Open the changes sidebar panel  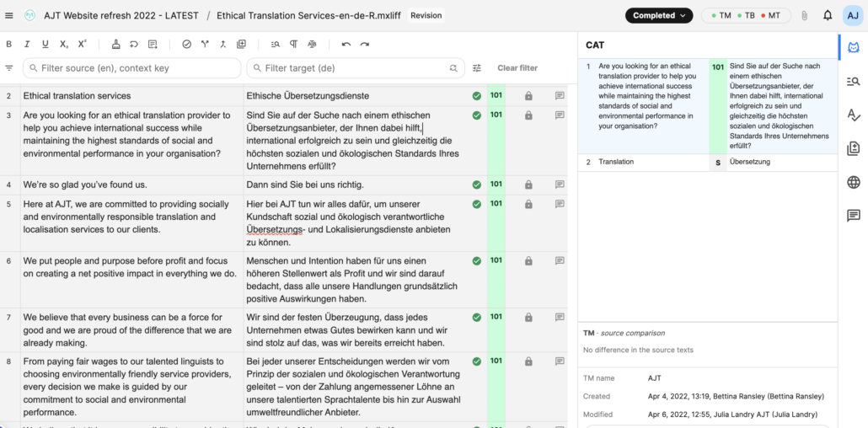pyautogui.click(x=854, y=148)
